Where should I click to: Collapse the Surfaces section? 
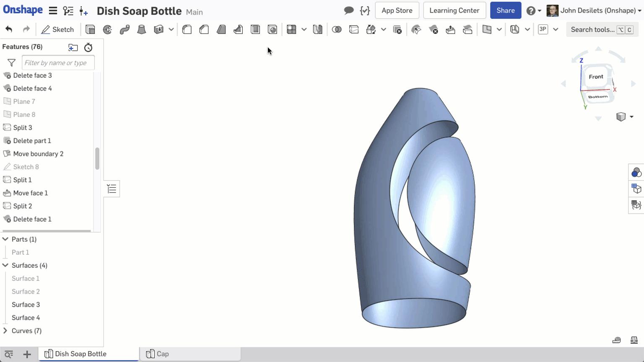5,265
